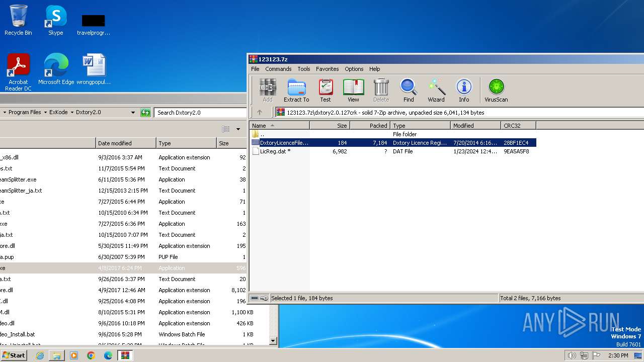Expand the Explorer address bar history dropdown
The height and width of the screenshot is (362, 644).
(133, 113)
